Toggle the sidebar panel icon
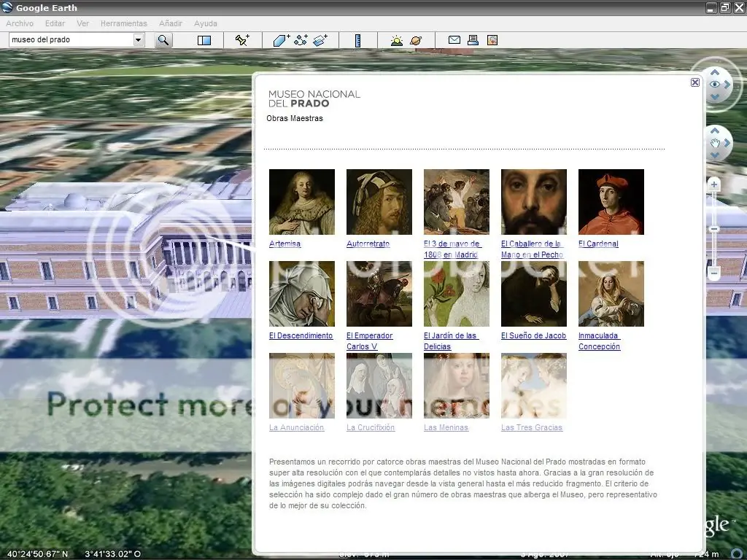The image size is (747, 560). [204, 40]
